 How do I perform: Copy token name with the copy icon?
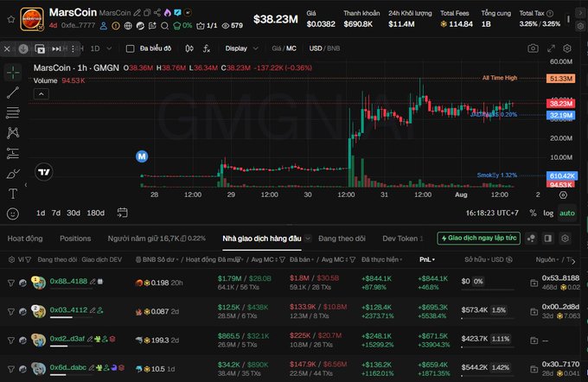tap(147, 13)
